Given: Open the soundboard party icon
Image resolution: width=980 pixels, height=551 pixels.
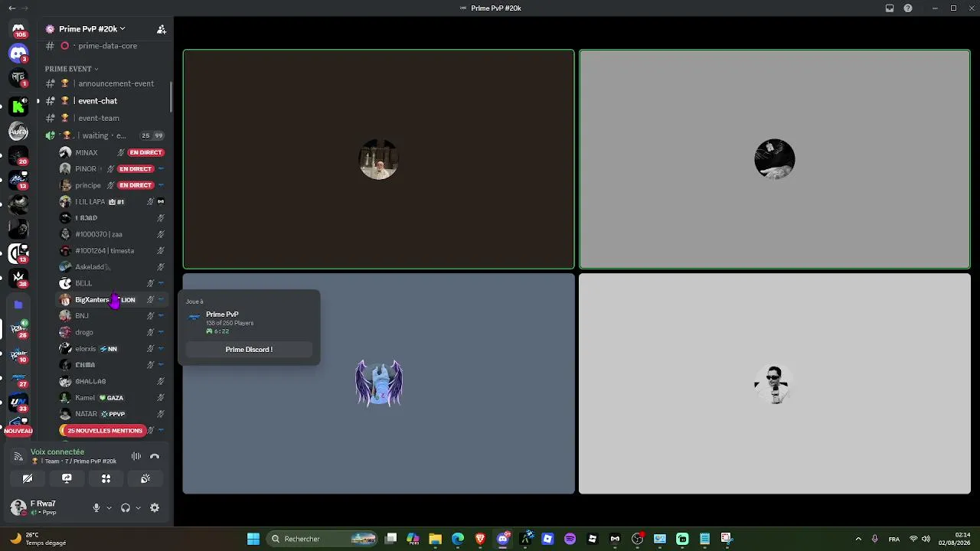Looking at the screenshot, I should click(145, 478).
